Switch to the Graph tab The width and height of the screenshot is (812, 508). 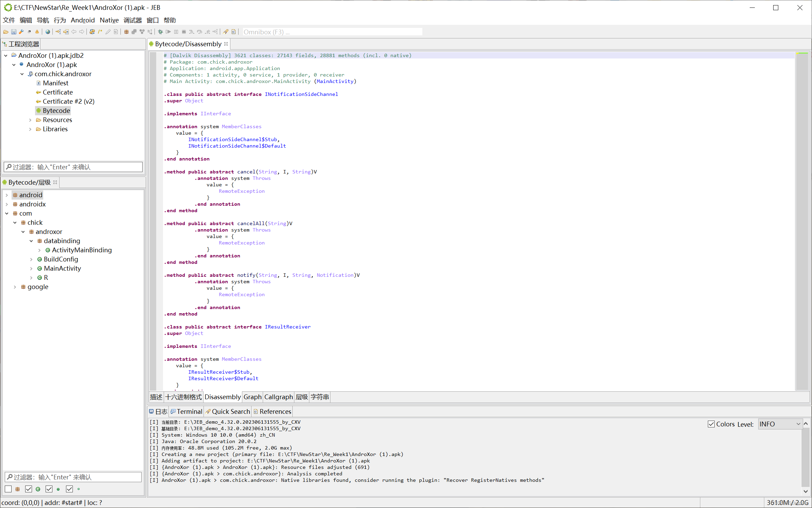253,397
